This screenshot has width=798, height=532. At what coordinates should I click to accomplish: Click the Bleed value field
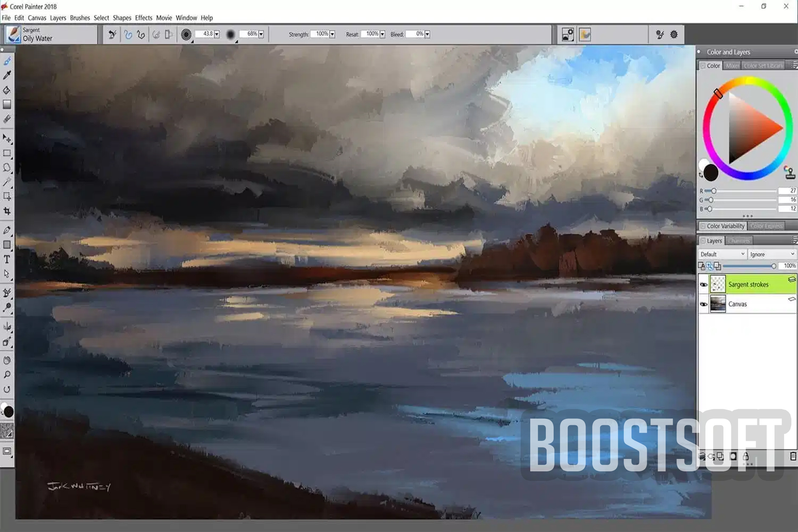pyautogui.click(x=415, y=34)
